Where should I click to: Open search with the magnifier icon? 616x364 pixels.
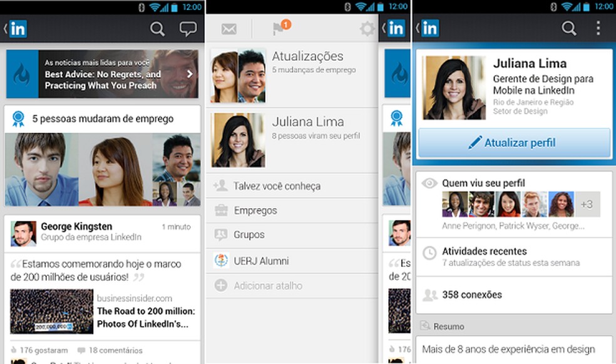[157, 29]
